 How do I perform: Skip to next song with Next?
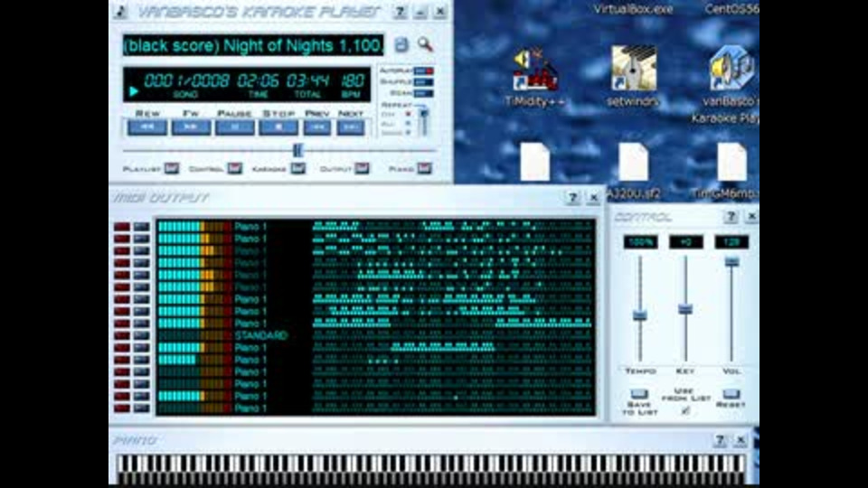[x=351, y=127]
